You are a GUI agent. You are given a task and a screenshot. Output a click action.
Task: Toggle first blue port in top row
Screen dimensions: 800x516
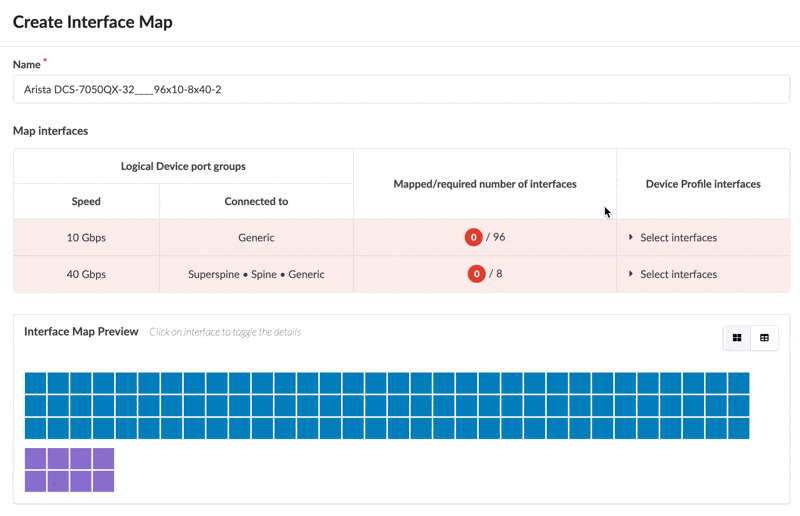35,383
